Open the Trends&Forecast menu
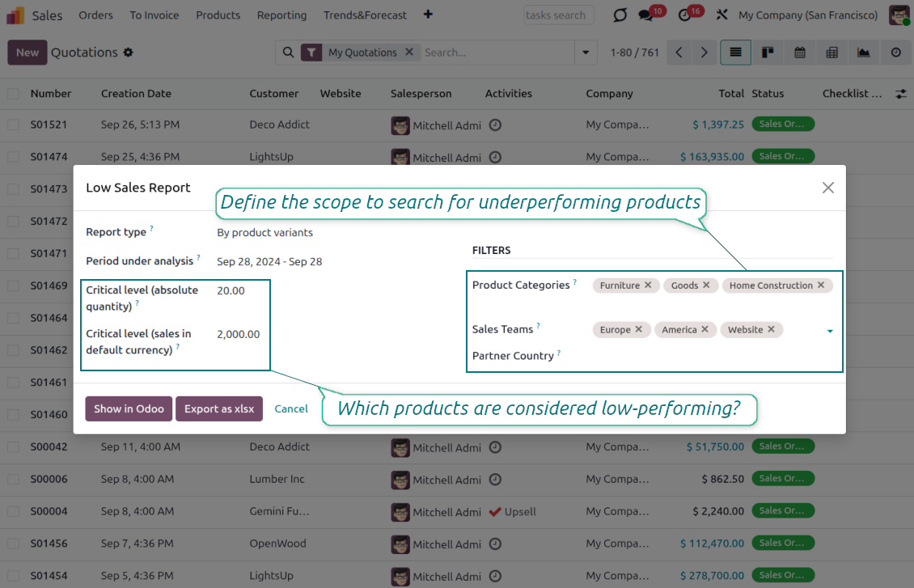This screenshot has width=914, height=588. pyautogui.click(x=365, y=15)
